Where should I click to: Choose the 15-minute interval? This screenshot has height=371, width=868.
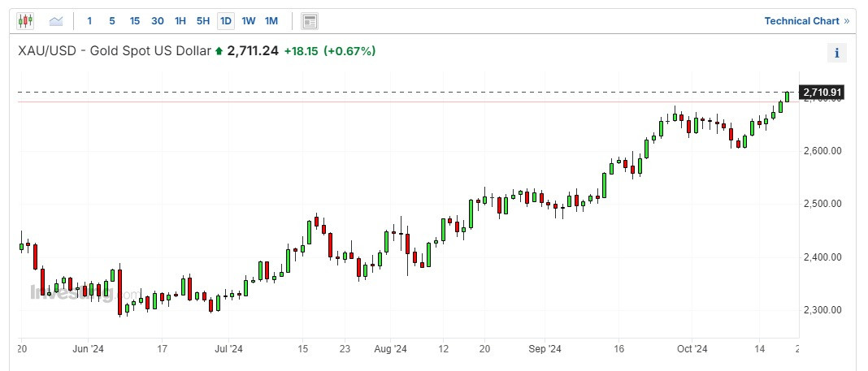click(135, 22)
